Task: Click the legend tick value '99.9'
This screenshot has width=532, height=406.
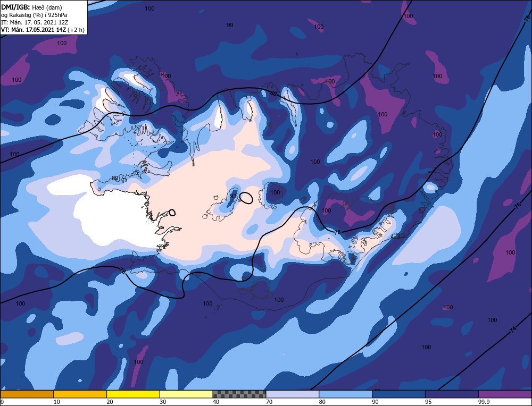Action: point(483,402)
